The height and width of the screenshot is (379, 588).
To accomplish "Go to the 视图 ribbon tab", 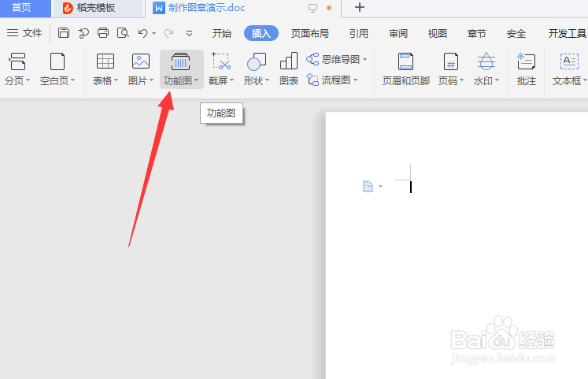I will [437, 33].
